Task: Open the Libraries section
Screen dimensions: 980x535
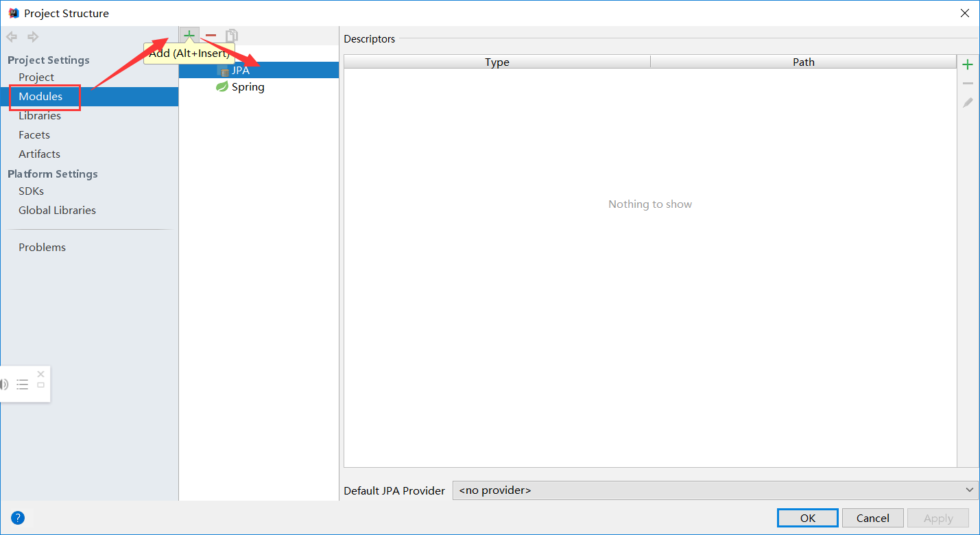Action: (40, 116)
